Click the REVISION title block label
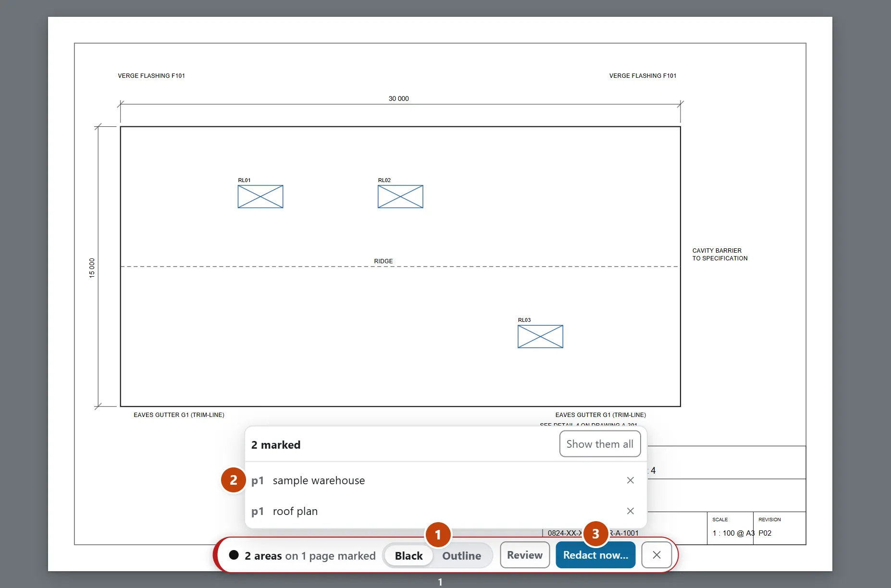 pyautogui.click(x=769, y=520)
